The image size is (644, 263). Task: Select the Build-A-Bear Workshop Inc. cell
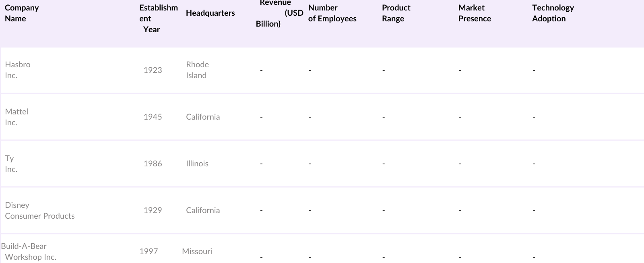point(29,252)
